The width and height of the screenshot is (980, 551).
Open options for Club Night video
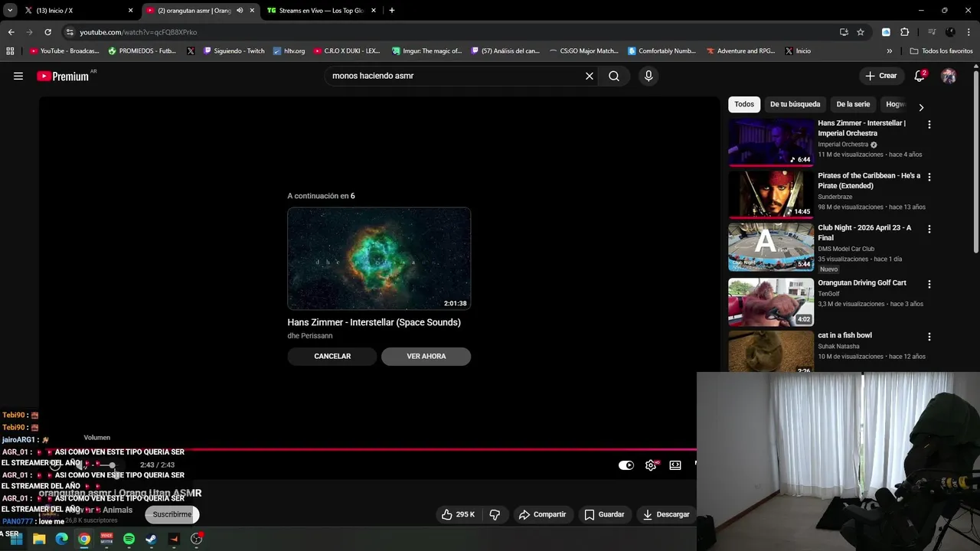pyautogui.click(x=929, y=229)
